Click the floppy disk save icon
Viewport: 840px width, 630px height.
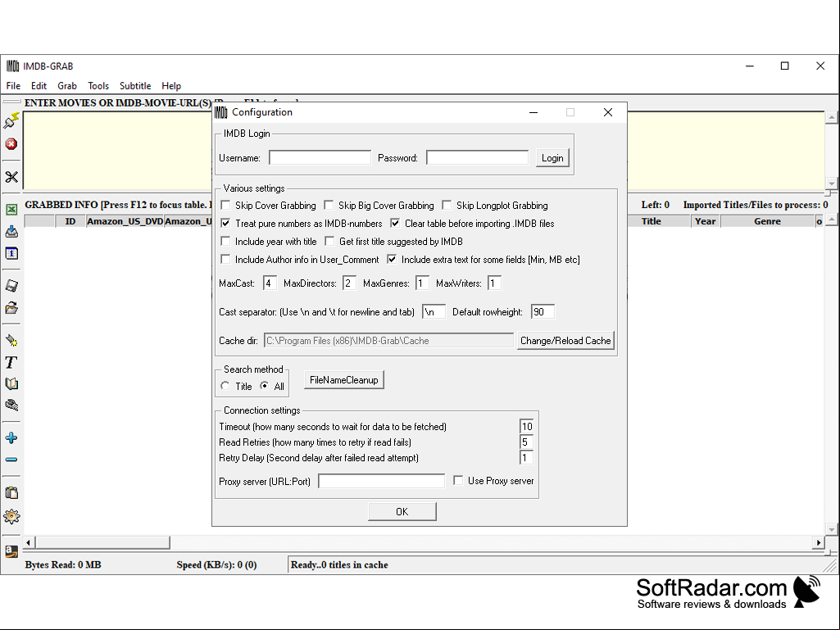click(x=11, y=286)
